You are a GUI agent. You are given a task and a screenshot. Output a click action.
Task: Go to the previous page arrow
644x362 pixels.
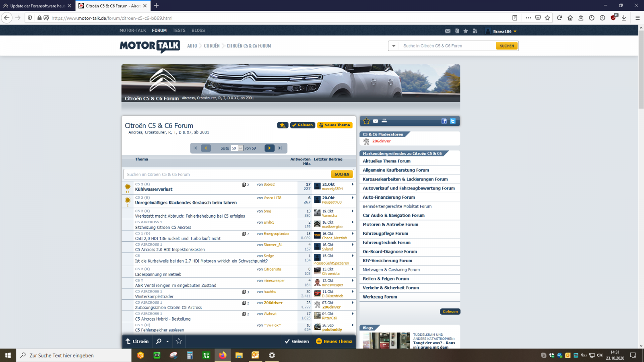[x=206, y=148]
